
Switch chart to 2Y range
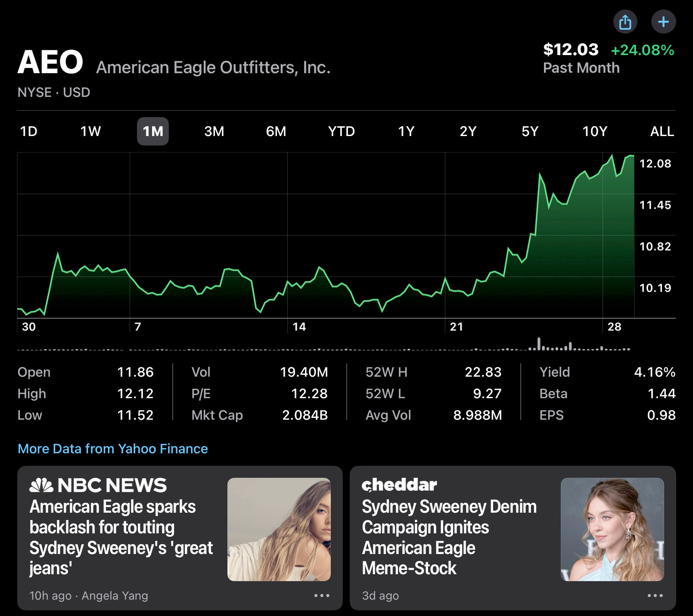[x=468, y=131]
